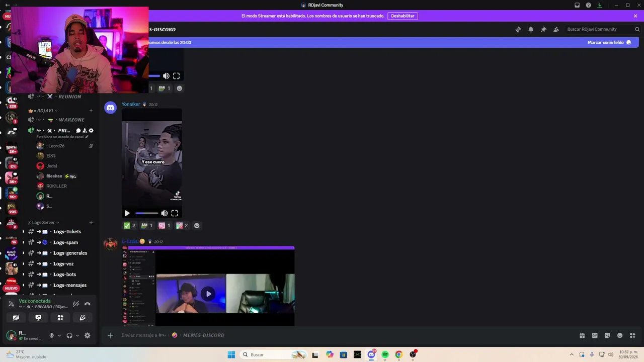
Task: Open headphone output options arrow
Action: pos(77,335)
